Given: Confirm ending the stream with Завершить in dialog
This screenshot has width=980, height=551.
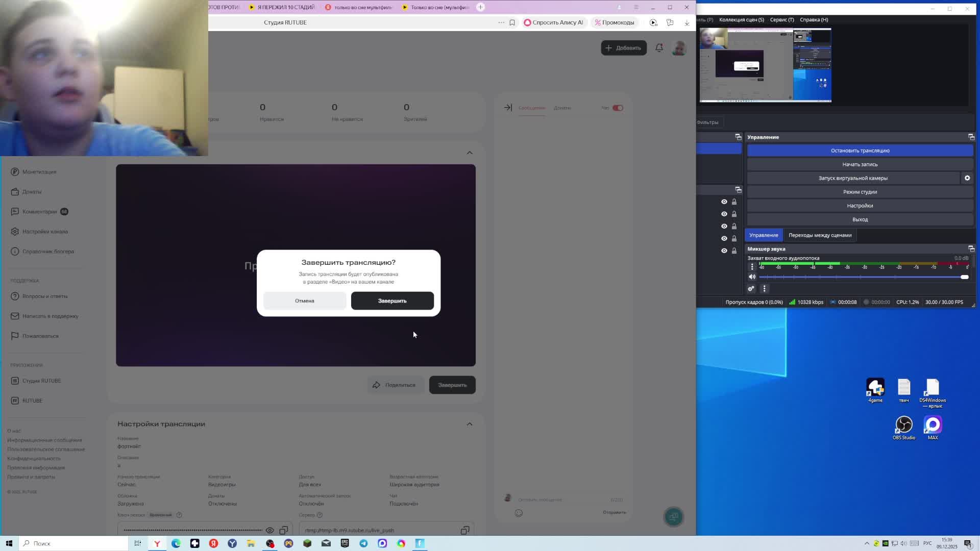Looking at the screenshot, I should pyautogui.click(x=392, y=301).
